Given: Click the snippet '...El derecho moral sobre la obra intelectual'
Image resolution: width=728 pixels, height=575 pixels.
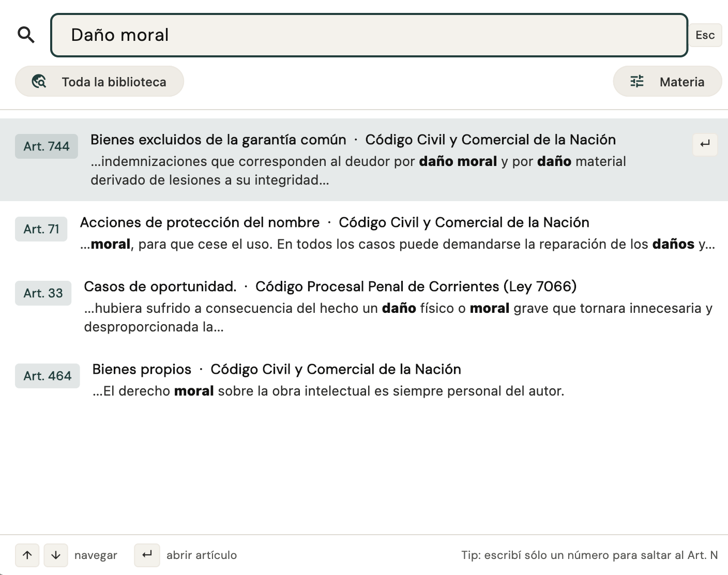Looking at the screenshot, I should [x=328, y=391].
